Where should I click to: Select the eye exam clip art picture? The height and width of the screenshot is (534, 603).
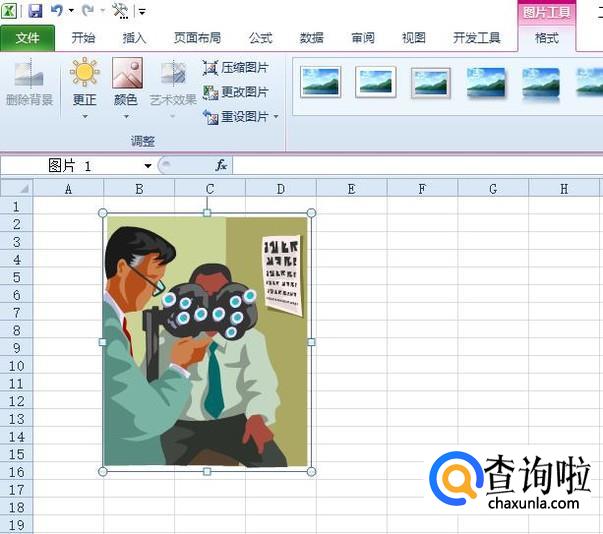(207, 342)
